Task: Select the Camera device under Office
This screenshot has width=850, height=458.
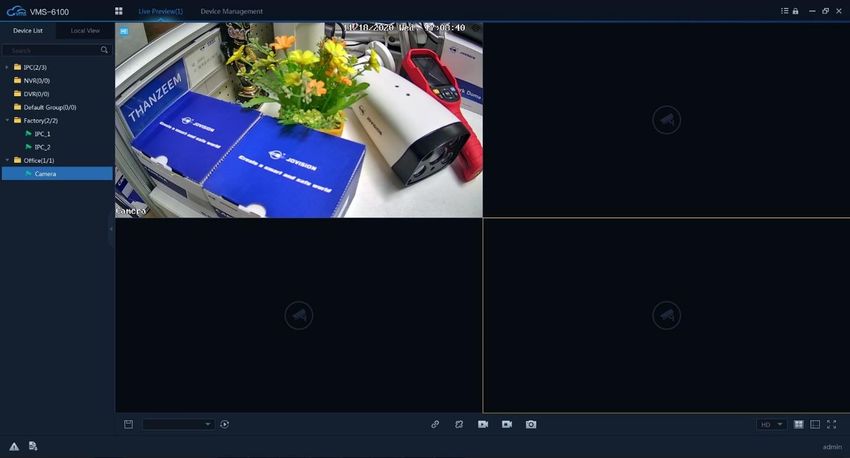Action: pos(57,173)
